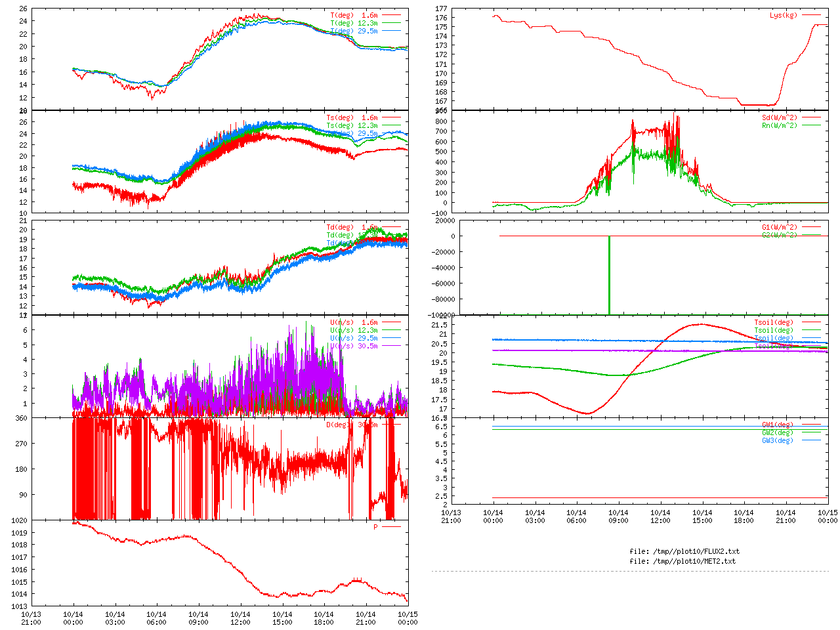Select the G1(W/m^2) legend label
Screen dimensions: 840x630
(x=780, y=227)
